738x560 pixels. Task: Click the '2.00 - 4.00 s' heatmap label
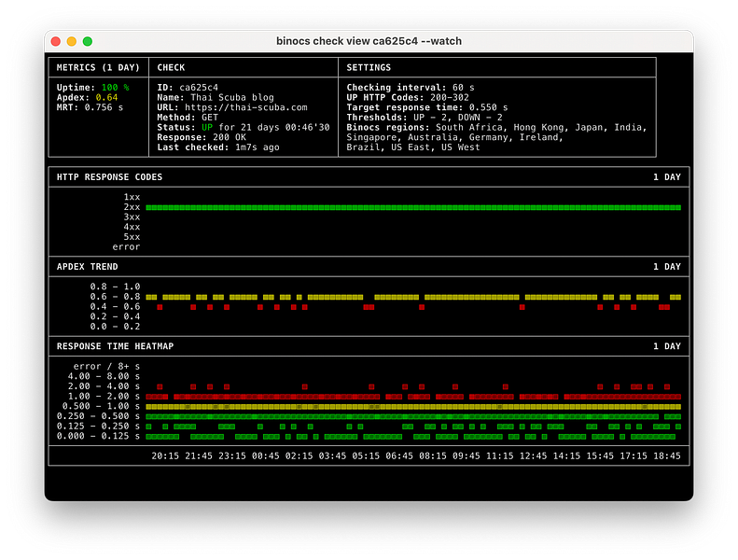tap(104, 385)
